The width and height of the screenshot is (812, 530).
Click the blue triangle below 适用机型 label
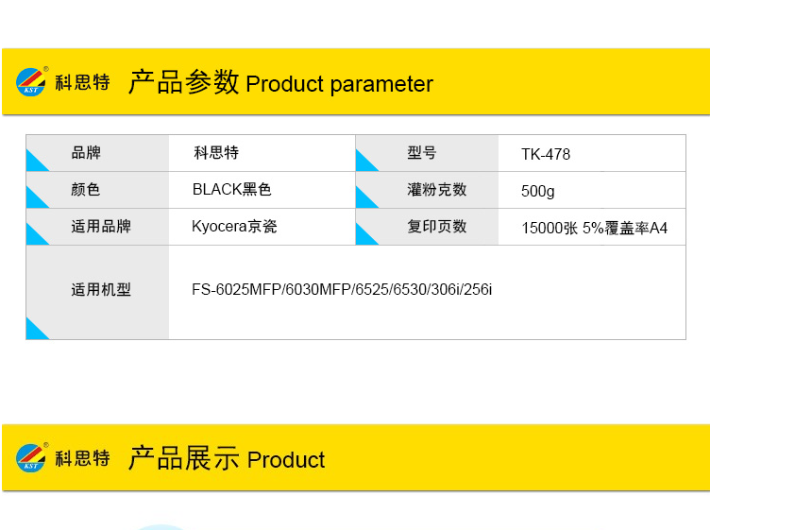coord(37,329)
